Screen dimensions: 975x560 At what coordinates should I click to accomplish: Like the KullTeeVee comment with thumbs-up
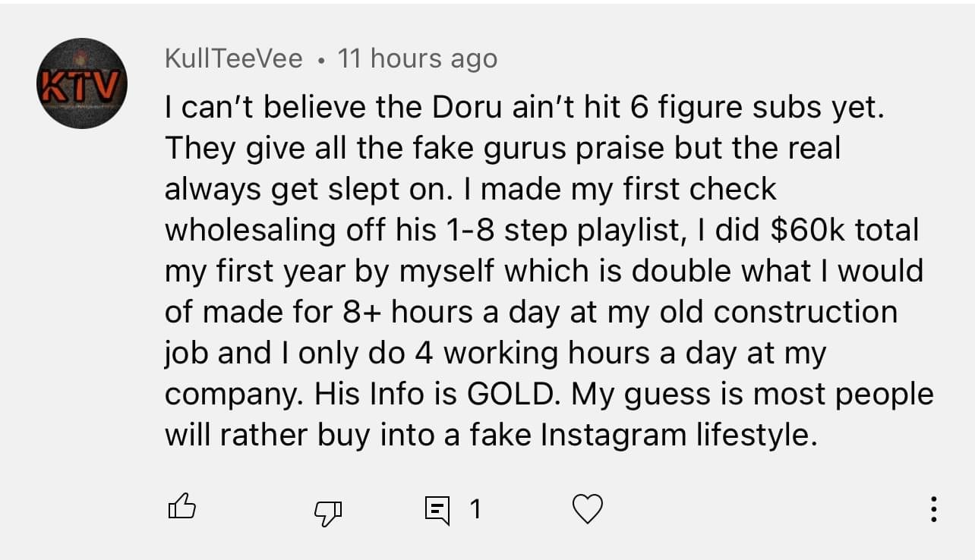181,507
